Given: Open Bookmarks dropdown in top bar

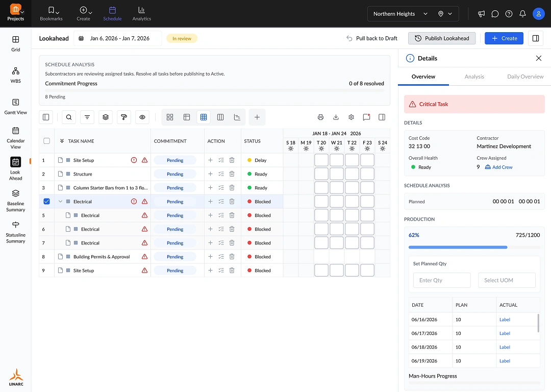Looking at the screenshot, I should pos(52,13).
